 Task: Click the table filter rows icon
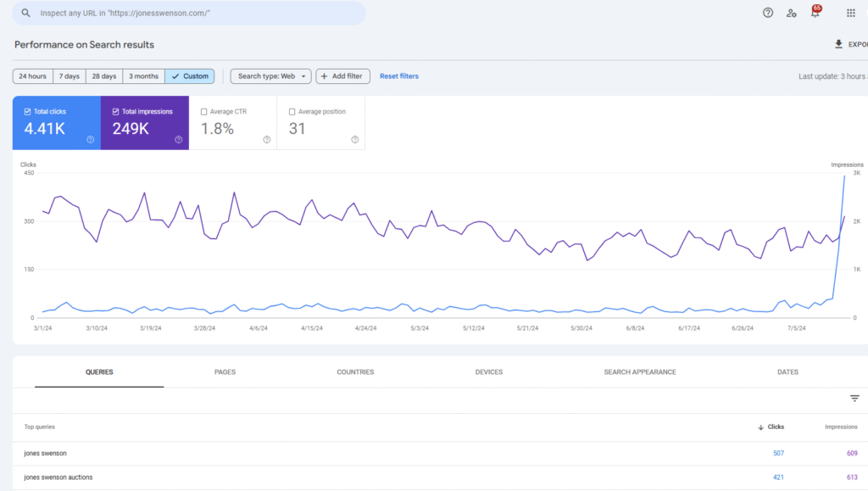point(854,399)
